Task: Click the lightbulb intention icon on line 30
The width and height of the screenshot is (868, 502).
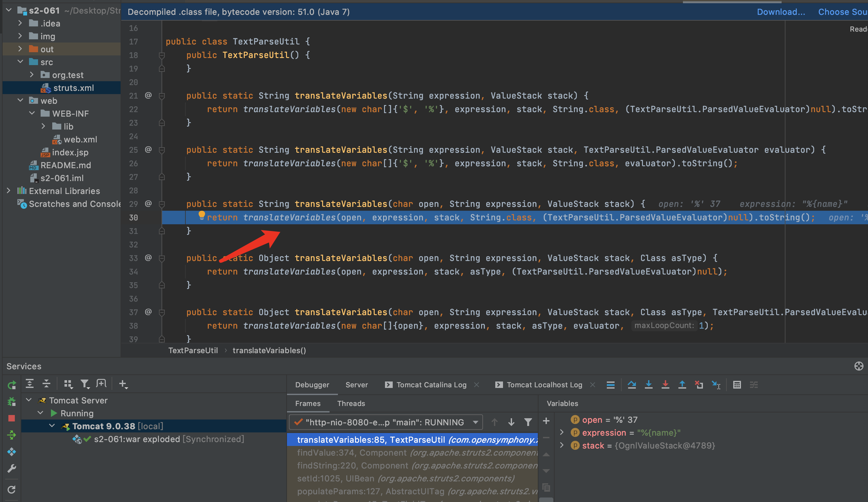Action: [202, 216]
